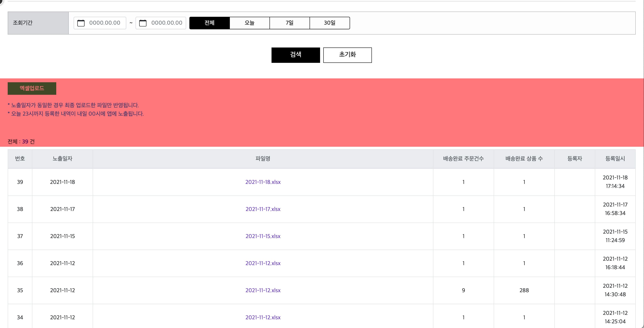The width and height of the screenshot is (644, 328).
Task: Open the end date calendar picker
Action: 143,23
